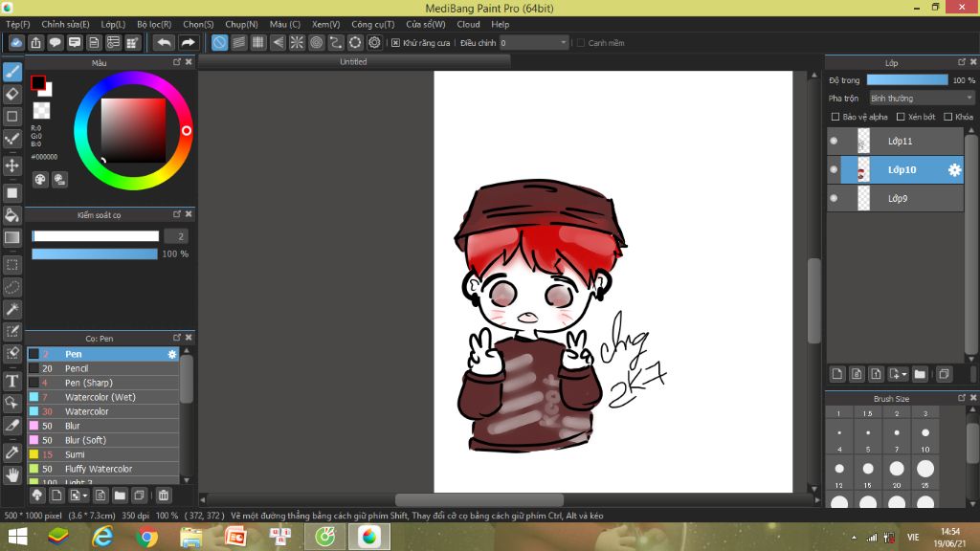Enable concentric circle snap
The width and height of the screenshot is (980, 551).
(316, 42)
